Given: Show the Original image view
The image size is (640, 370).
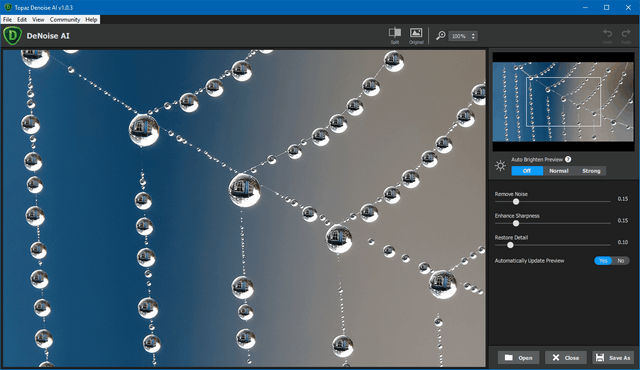Looking at the screenshot, I should click(x=416, y=35).
